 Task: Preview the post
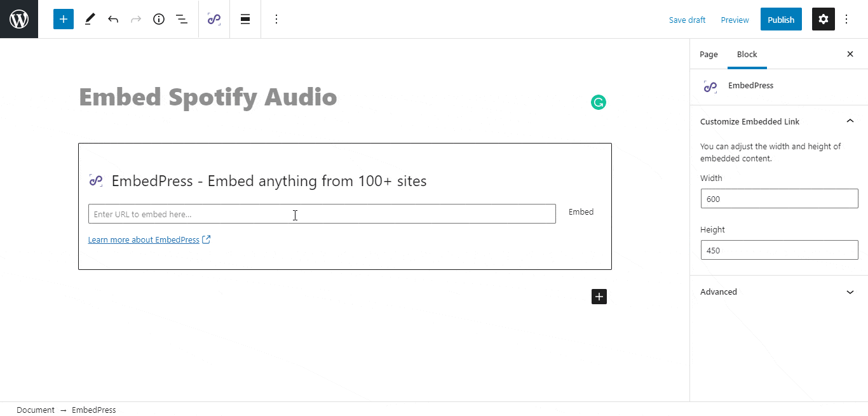pyautogui.click(x=735, y=20)
